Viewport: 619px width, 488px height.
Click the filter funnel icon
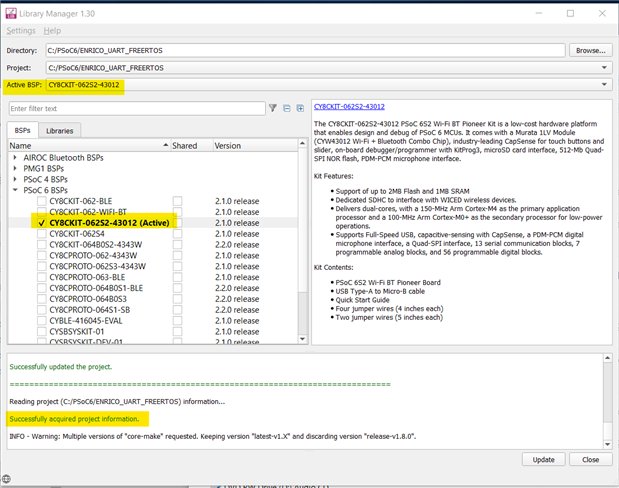(x=273, y=108)
